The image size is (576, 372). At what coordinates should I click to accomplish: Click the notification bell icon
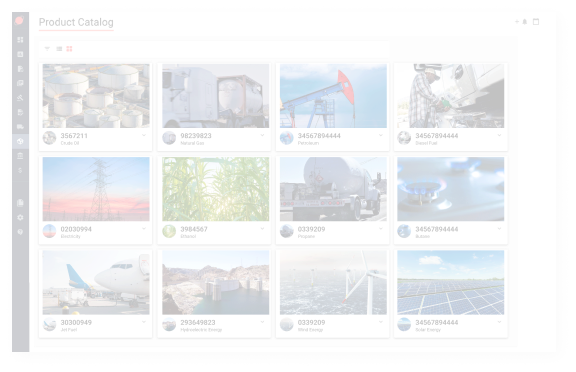pos(525,22)
